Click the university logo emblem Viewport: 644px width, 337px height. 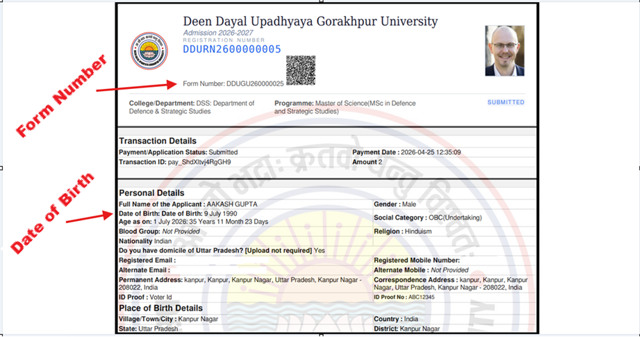[x=149, y=51]
